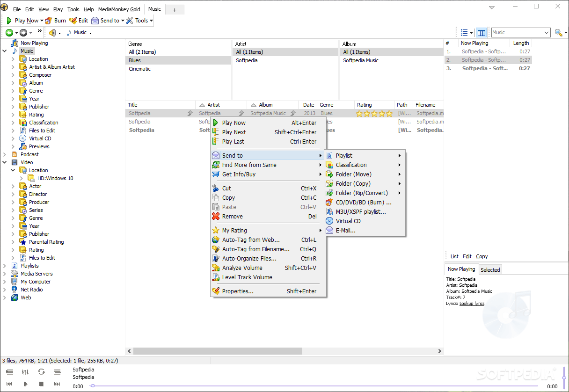The image size is (569, 392).
Task: Expand the HD:Windows 10 node
Action: (22, 178)
